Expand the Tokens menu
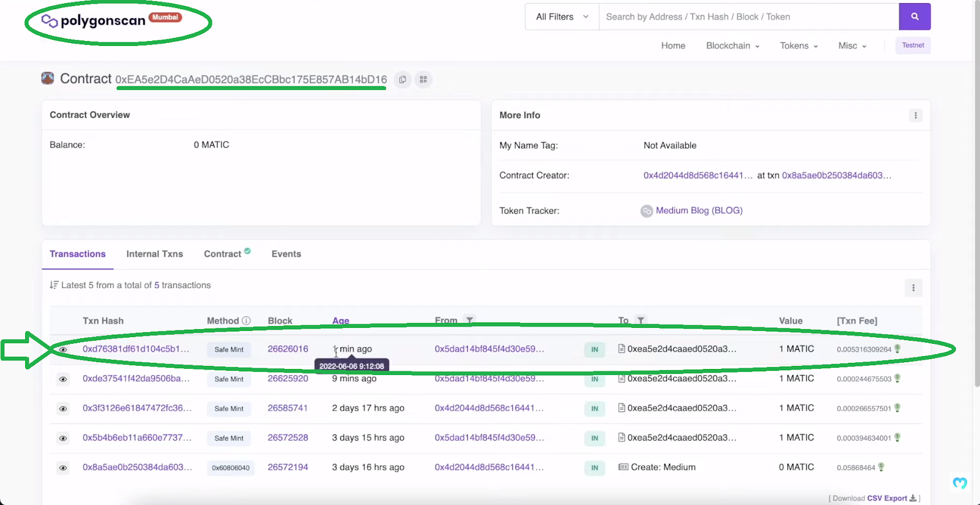The image size is (980, 505). point(799,45)
